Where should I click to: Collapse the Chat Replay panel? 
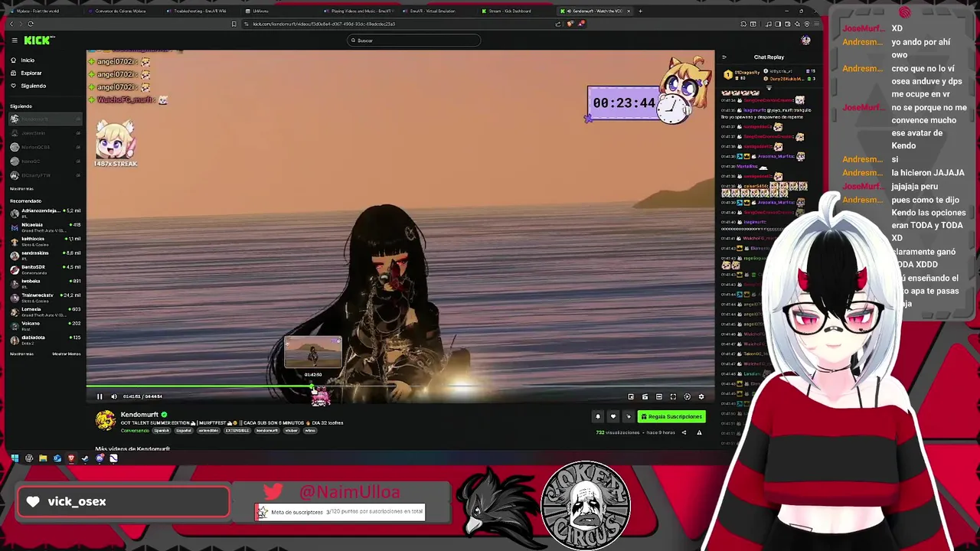724,57
